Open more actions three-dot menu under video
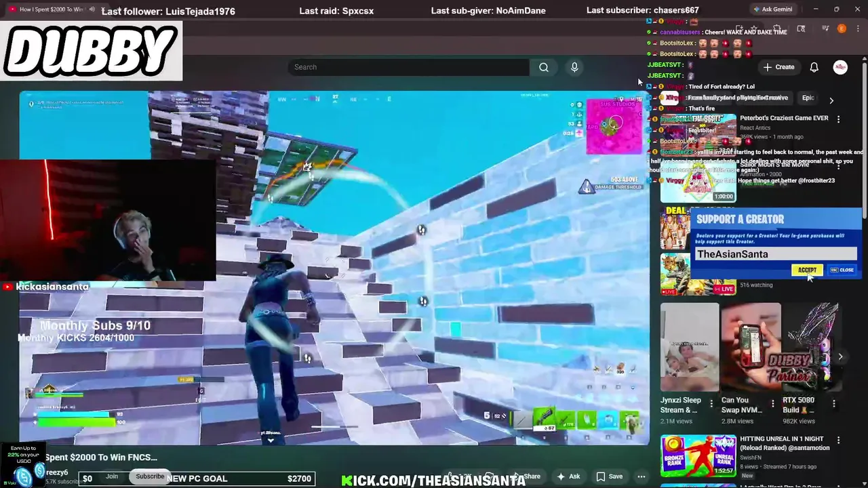 pos(641,476)
